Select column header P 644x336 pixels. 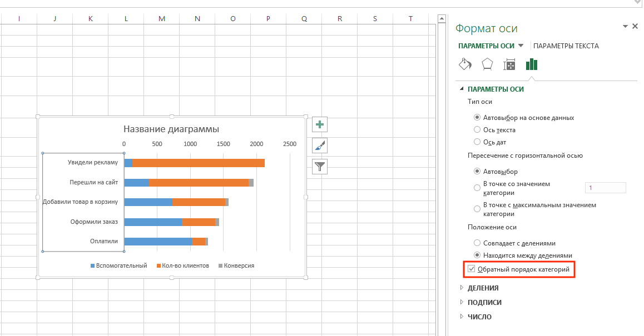point(268,18)
